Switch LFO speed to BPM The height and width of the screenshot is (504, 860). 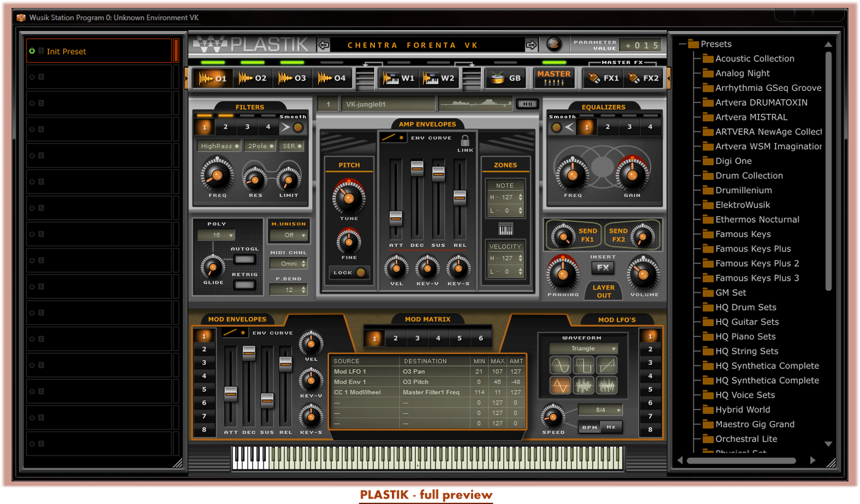(590, 427)
